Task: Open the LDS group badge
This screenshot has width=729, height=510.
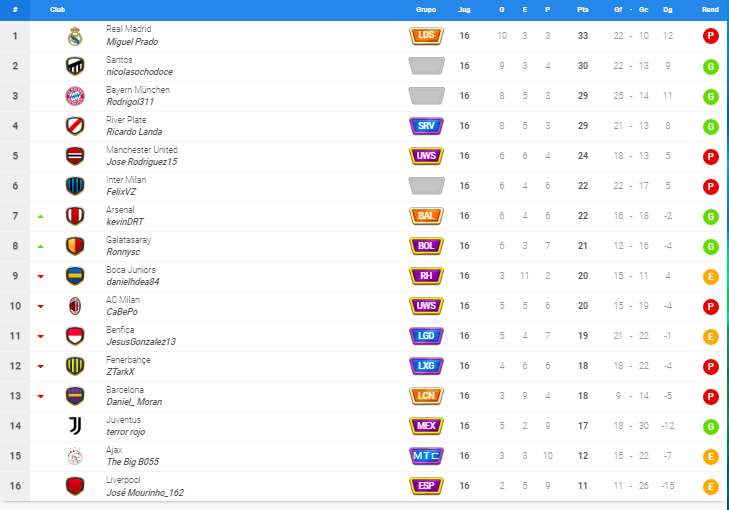Action: 426,36
